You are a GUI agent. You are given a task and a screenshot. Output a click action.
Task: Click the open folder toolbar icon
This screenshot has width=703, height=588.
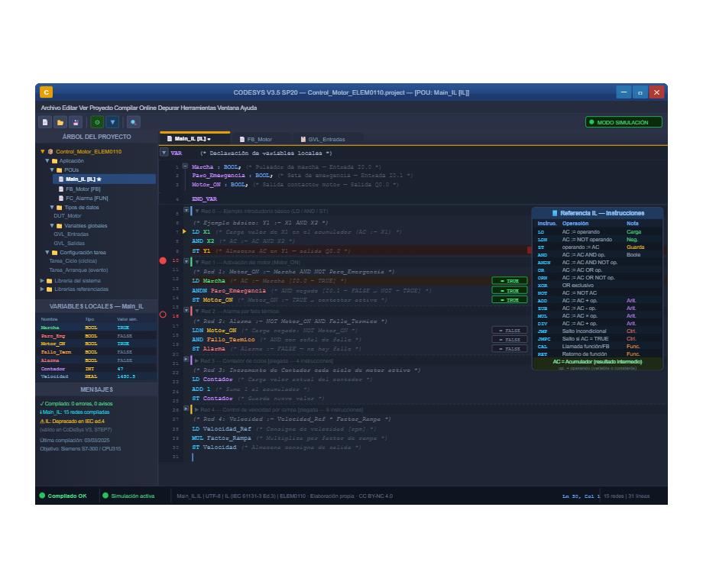pyautogui.click(x=60, y=122)
